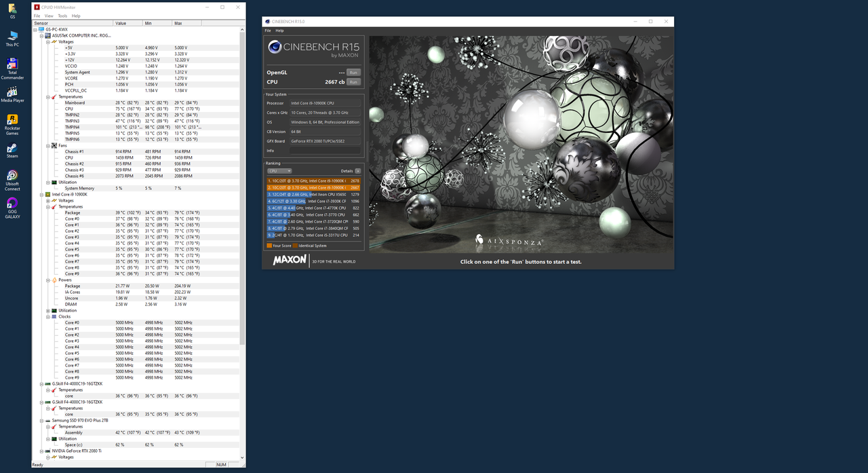Collapse ASUSTeK Voltages section
868x473 pixels.
point(47,41)
